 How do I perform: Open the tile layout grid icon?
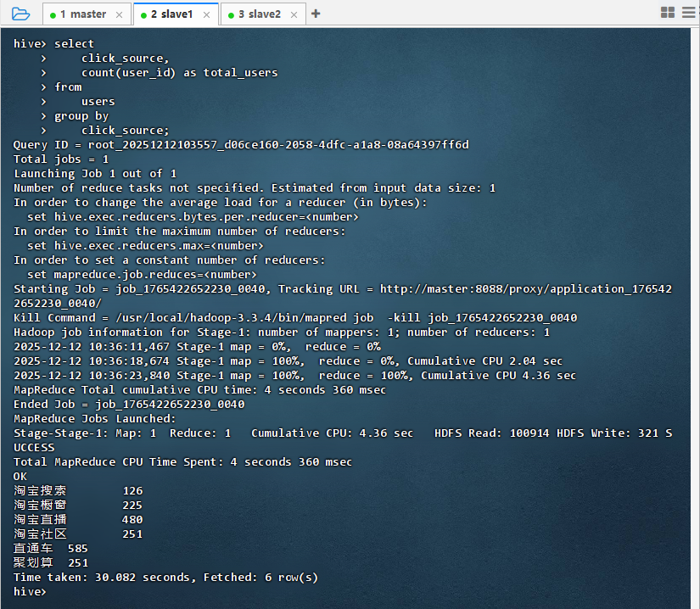[668, 13]
